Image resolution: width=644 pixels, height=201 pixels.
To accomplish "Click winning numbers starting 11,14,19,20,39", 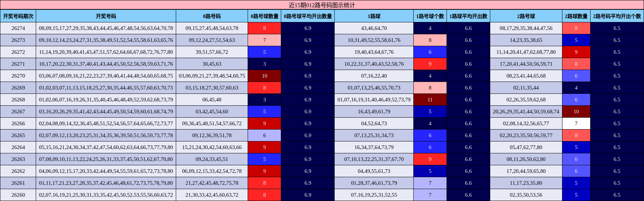I will pyautogui.click(x=106, y=52).
